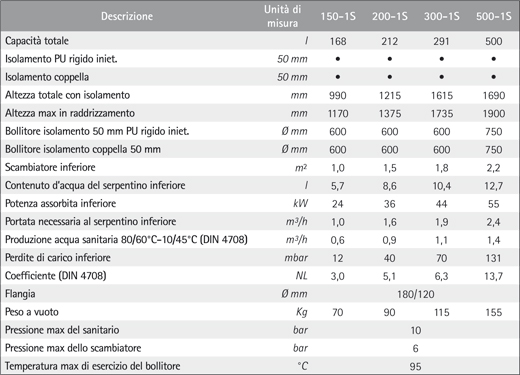
Task: Click the value 131 in Perdite di carico
Action: click(494, 258)
